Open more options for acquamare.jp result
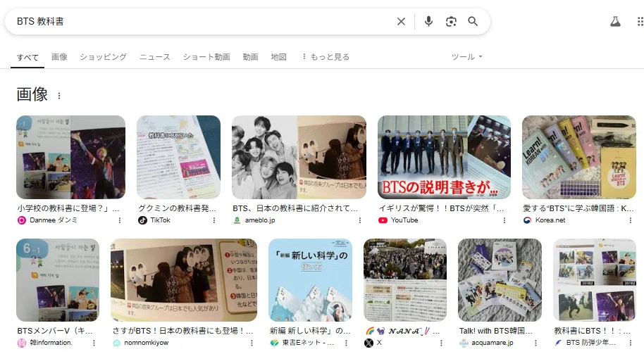This screenshot has height=354, width=644. click(x=535, y=343)
